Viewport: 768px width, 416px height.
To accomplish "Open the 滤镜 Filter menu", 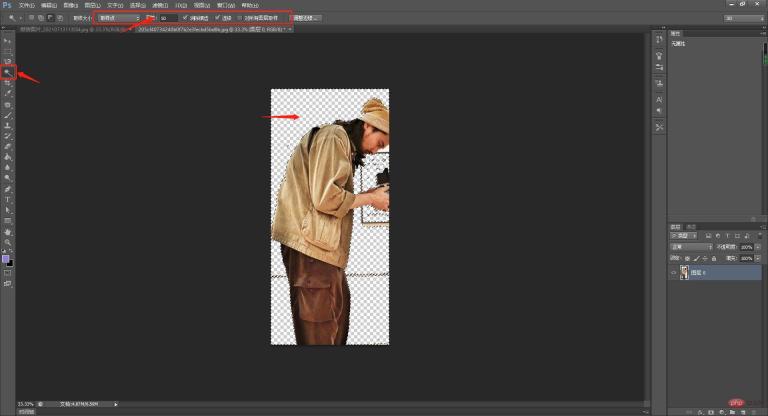I will click(x=159, y=5).
